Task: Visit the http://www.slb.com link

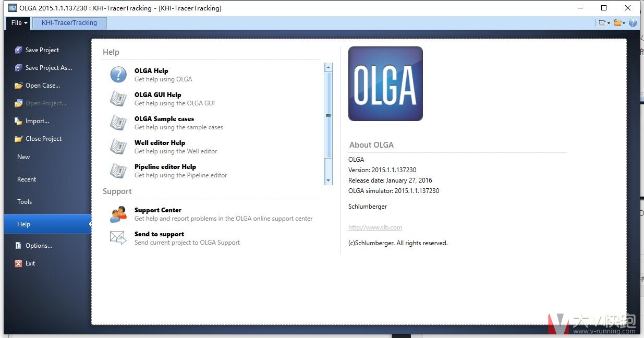Action: click(375, 227)
